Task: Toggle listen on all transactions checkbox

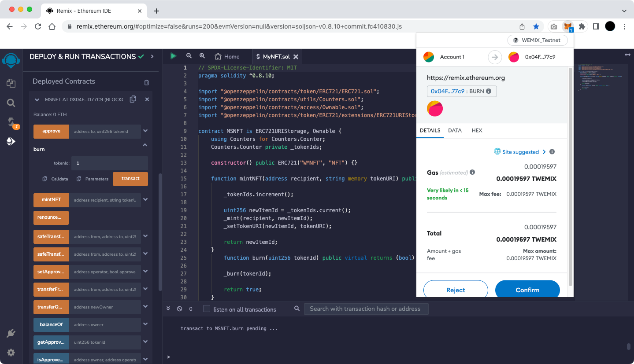Action: [x=207, y=309]
